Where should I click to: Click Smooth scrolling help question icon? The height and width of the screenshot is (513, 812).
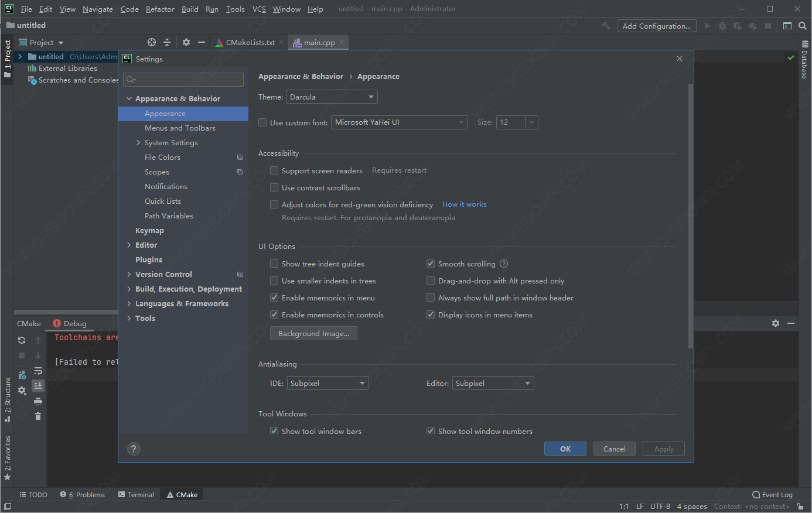pos(504,264)
